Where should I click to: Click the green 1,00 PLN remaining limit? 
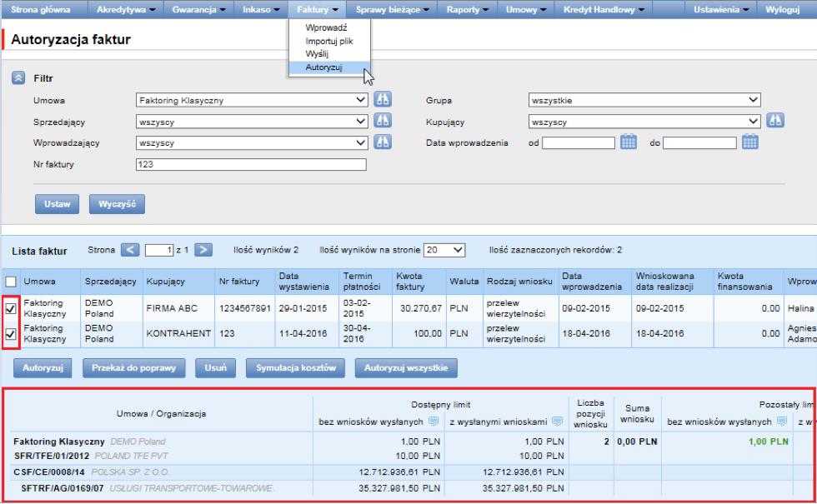click(x=769, y=442)
